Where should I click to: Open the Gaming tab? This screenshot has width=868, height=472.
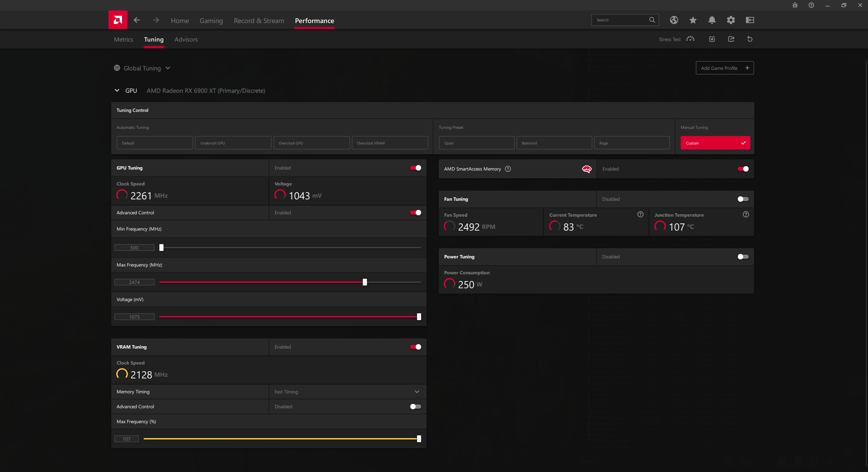click(x=211, y=21)
